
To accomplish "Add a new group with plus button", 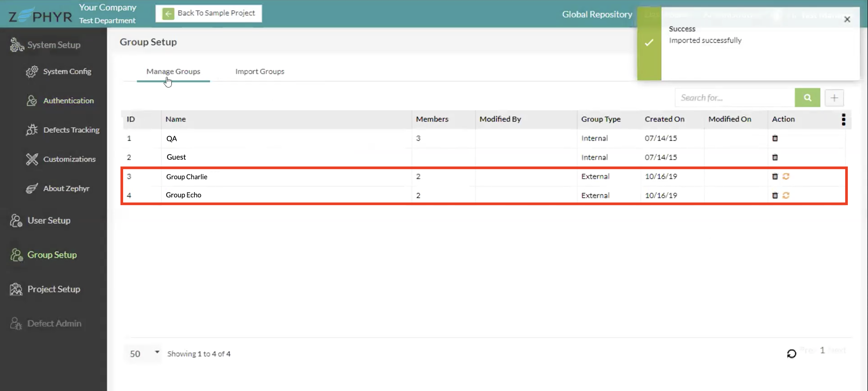I will pos(834,98).
